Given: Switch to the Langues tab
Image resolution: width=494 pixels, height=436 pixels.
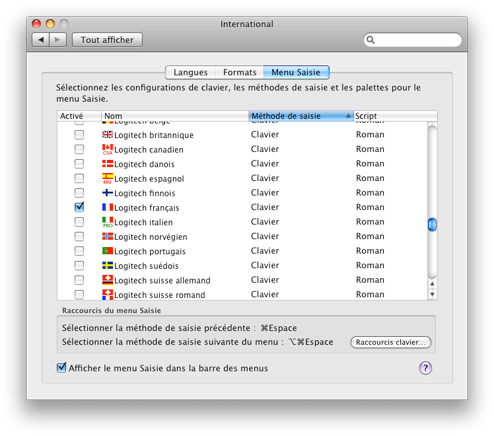Looking at the screenshot, I should pyautogui.click(x=190, y=72).
